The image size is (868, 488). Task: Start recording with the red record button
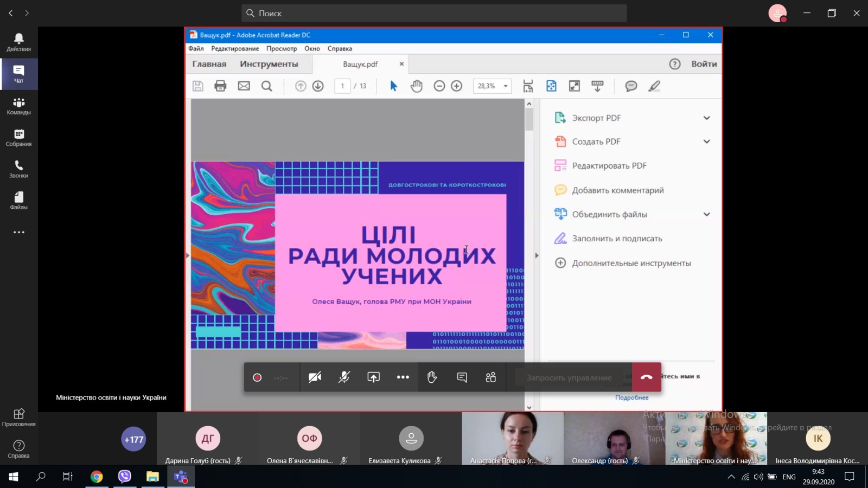coord(257,377)
